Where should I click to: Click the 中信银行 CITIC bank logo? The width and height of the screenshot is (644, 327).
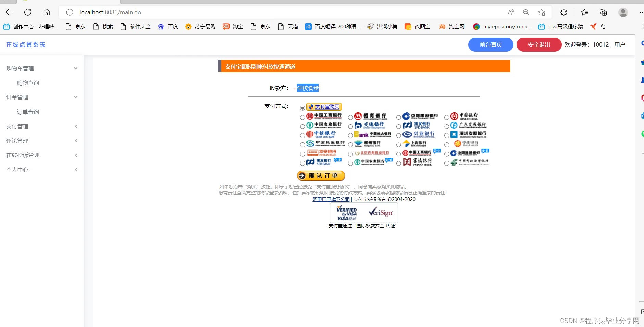tap(321, 134)
